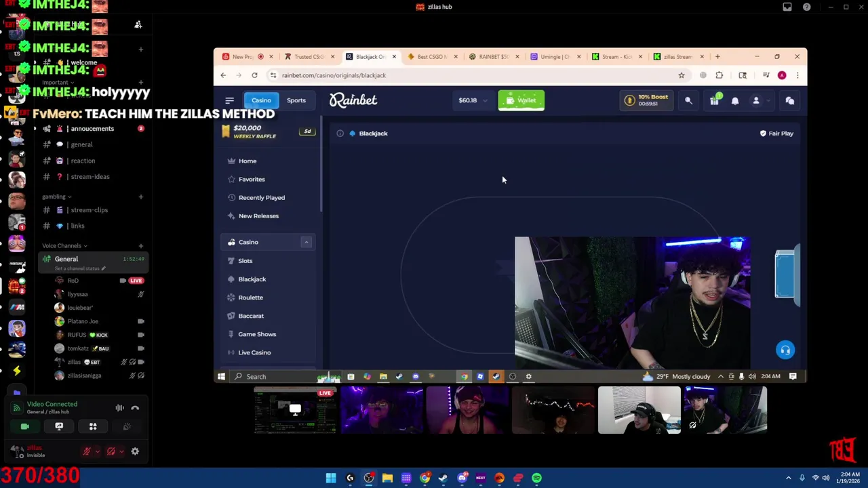The width and height of the screenshot is (868, 488).
Task: Click the streamed Windows taskbar Search box
Action: [x=273, y=377]
